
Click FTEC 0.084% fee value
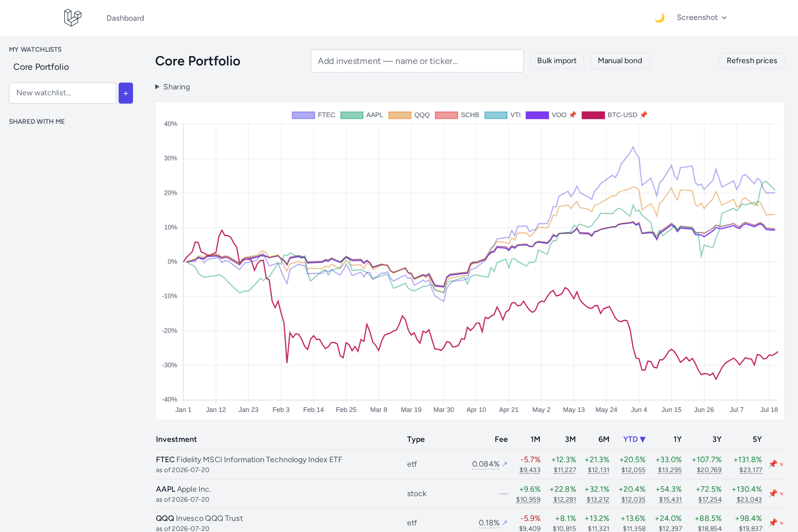coord(485,464)
